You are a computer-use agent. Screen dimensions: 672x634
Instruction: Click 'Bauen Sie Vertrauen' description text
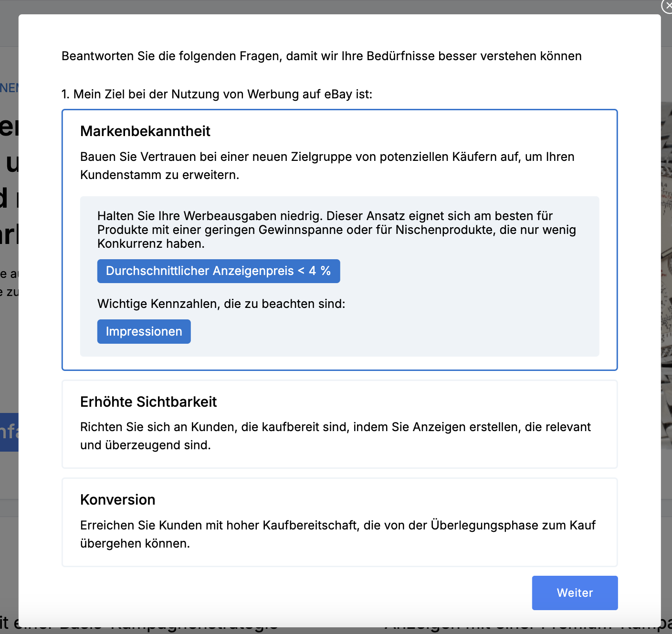327,166
